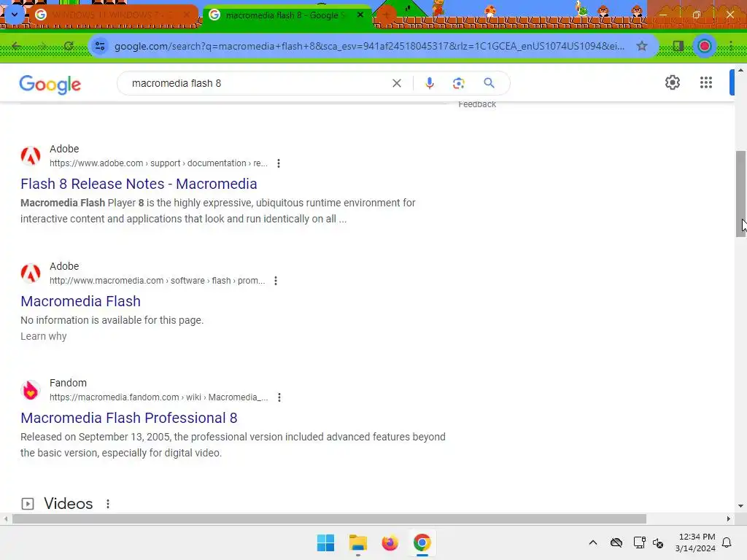
Task: Open the network display tray icon
Action: (x=639, y=542)
